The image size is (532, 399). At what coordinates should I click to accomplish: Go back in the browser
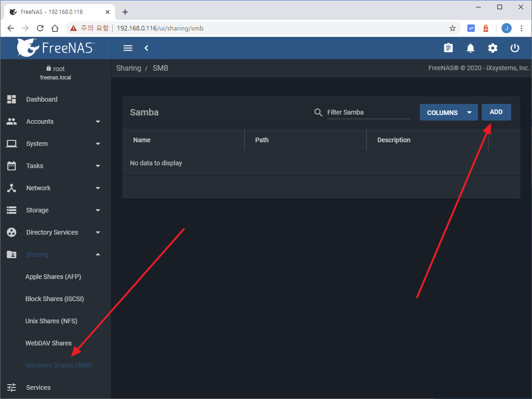pos(11,28)
